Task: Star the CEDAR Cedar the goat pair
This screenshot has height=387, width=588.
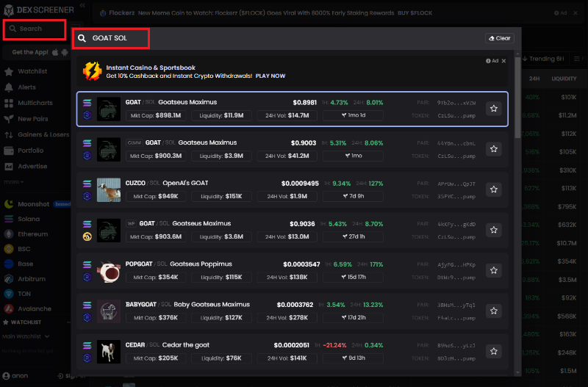Action: tap(493, 352)
